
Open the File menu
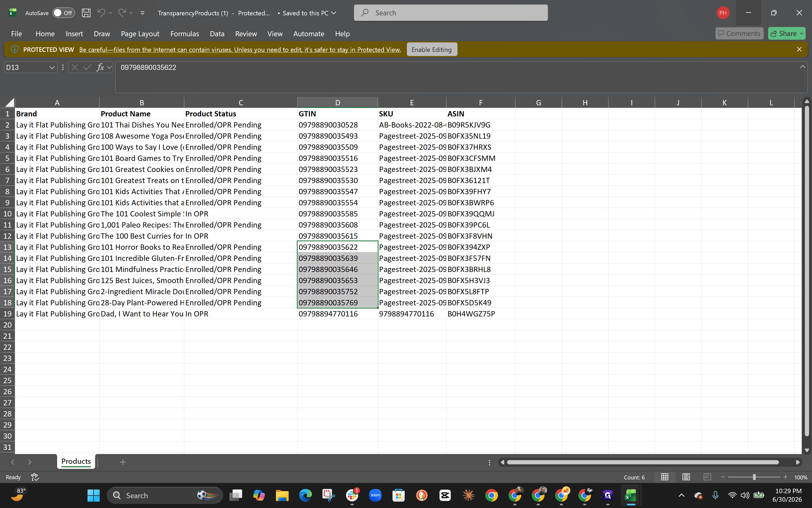tap(16, 34)
